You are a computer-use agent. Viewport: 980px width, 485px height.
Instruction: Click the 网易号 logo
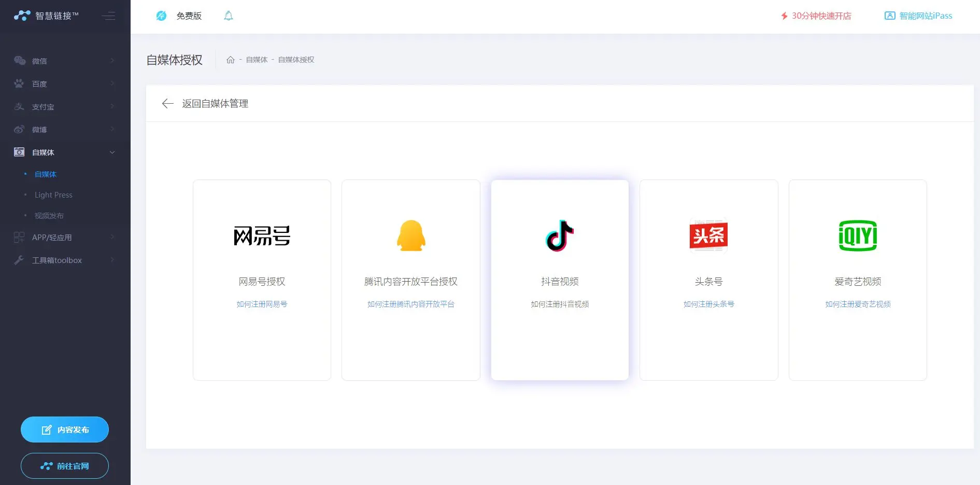pos(262,236)
